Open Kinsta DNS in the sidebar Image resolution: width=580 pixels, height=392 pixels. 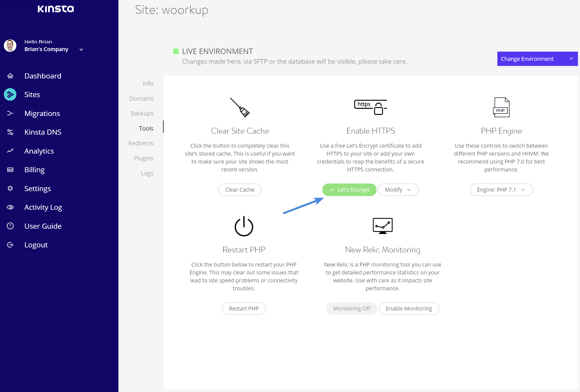(x=43, y=132)
